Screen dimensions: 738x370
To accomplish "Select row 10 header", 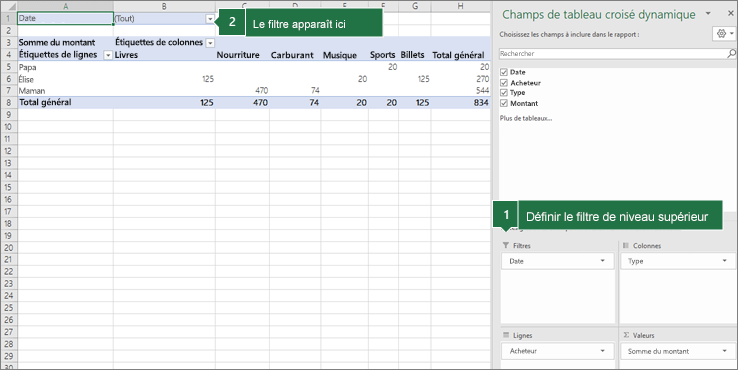I will [8, 127].
